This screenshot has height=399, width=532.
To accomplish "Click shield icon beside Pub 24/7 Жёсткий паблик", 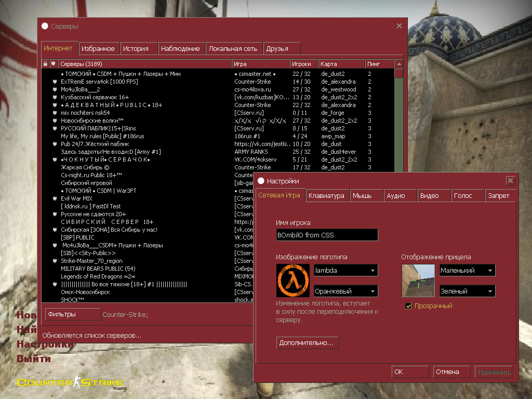I will (x=54, y=144).
